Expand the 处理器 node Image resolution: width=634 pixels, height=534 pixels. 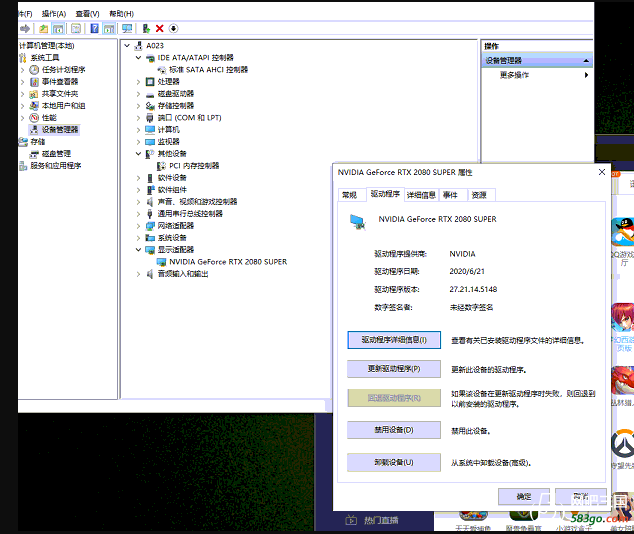click(x=138, y=82)
